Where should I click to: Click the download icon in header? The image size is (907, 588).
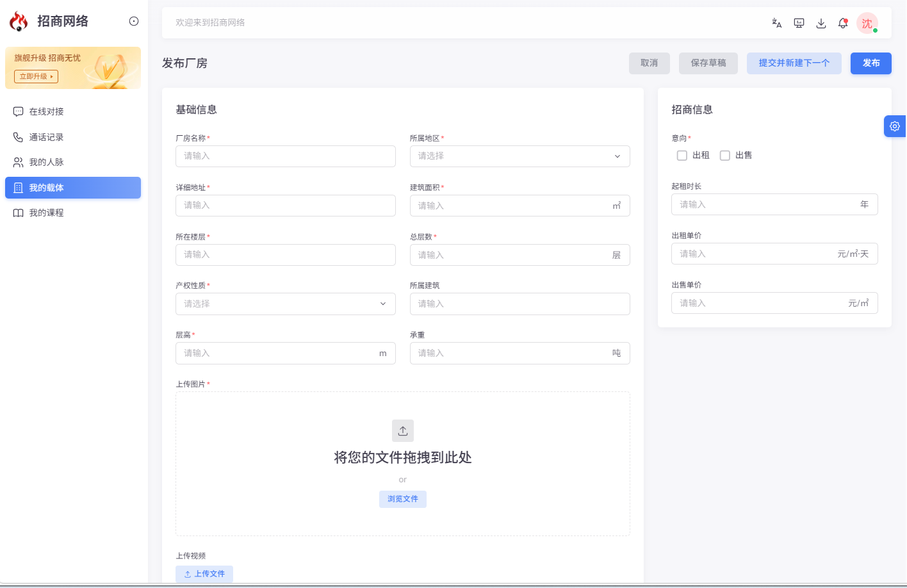[821, 23]
